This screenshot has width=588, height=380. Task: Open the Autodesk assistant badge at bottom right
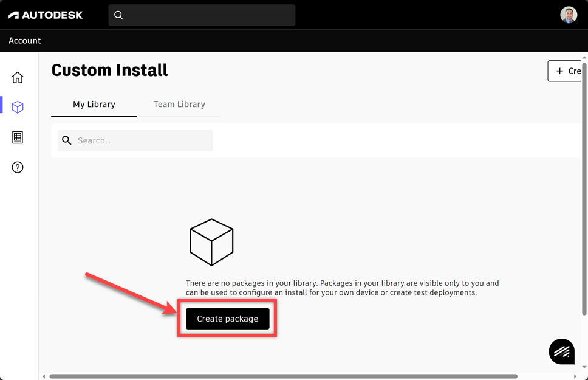tap(561, 351)
